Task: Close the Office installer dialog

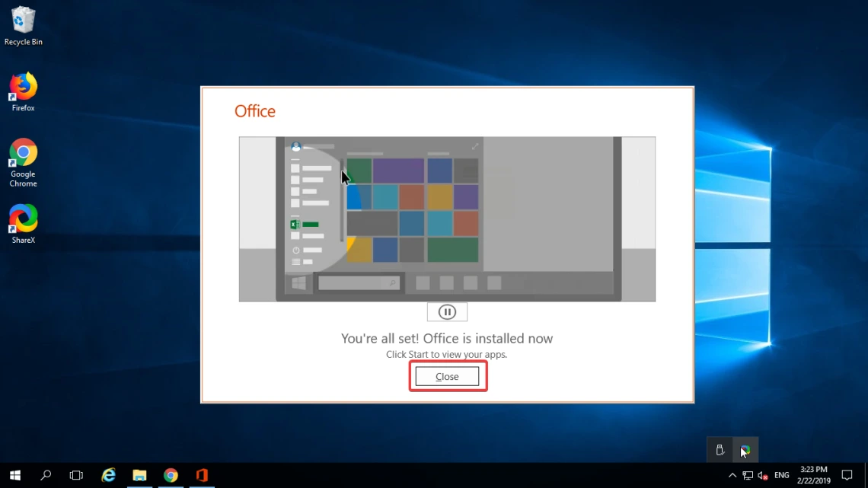Action: coord(447,376)
